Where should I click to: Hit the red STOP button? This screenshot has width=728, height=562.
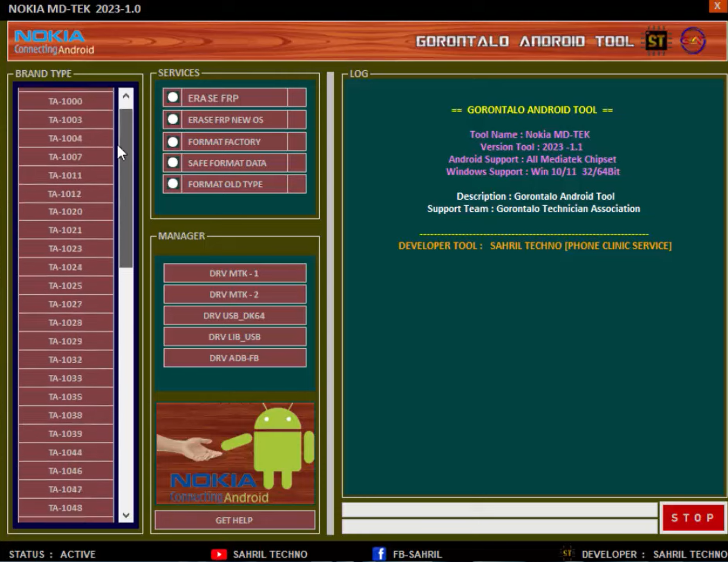coord(693,518)
